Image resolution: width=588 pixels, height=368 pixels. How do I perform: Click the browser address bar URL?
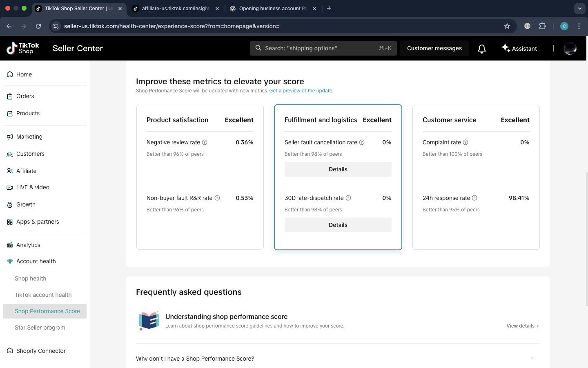171,26
